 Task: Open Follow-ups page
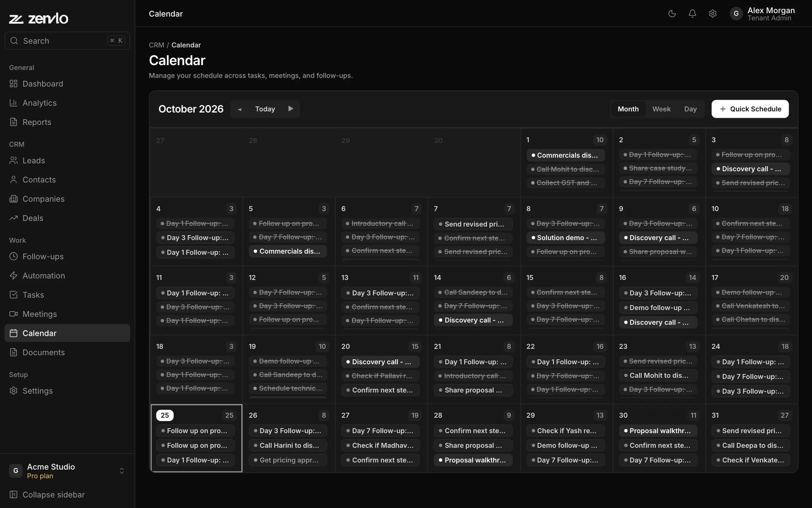tap(67, 256)
